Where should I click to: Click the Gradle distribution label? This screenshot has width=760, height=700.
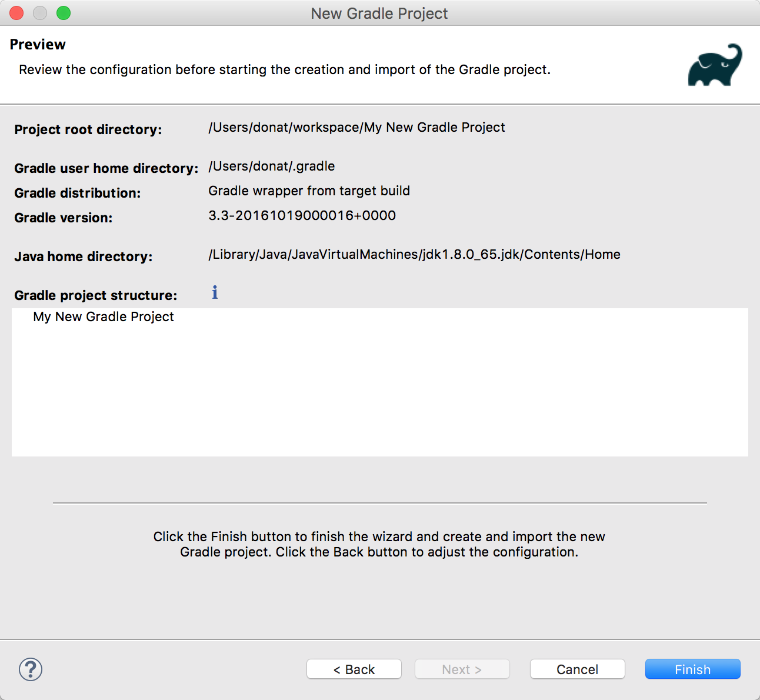[x=78, y=194]
